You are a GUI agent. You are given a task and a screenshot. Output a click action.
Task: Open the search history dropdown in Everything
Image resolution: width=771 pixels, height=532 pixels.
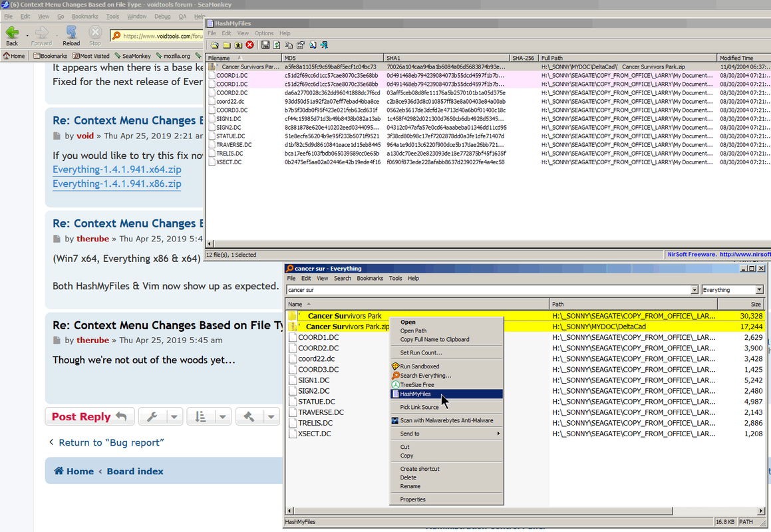[x=694, y=290]
